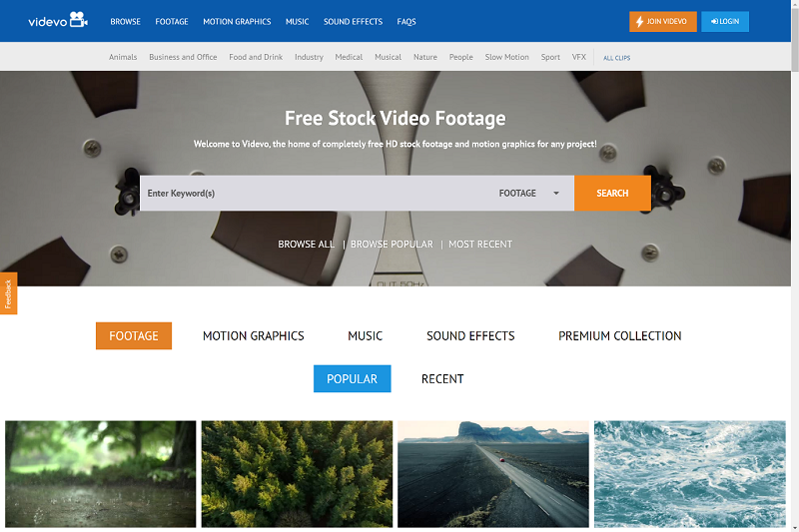Open the desert road video thumbnail
This screenshot has height=532, width=799.
[x=493, y=474]
